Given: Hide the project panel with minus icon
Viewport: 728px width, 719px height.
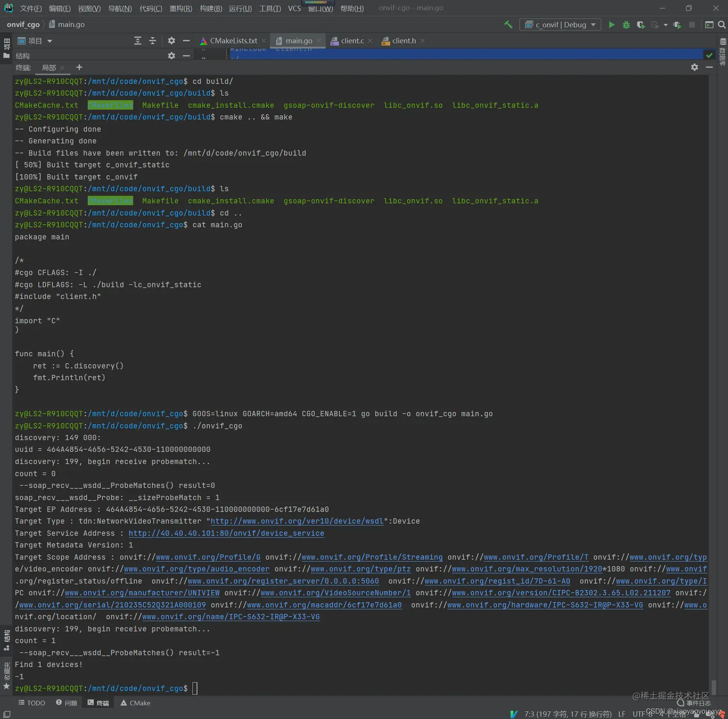Looking at the screenshot, I should click(x=186, y=41).
